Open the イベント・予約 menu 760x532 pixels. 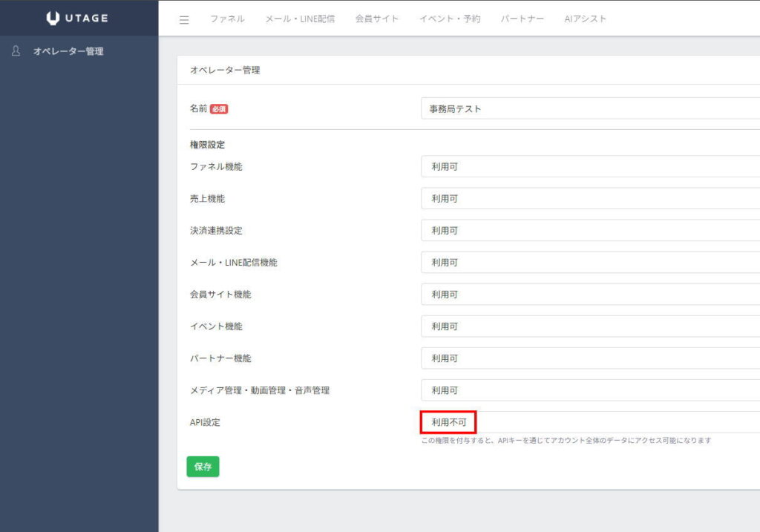pos(449,19)
